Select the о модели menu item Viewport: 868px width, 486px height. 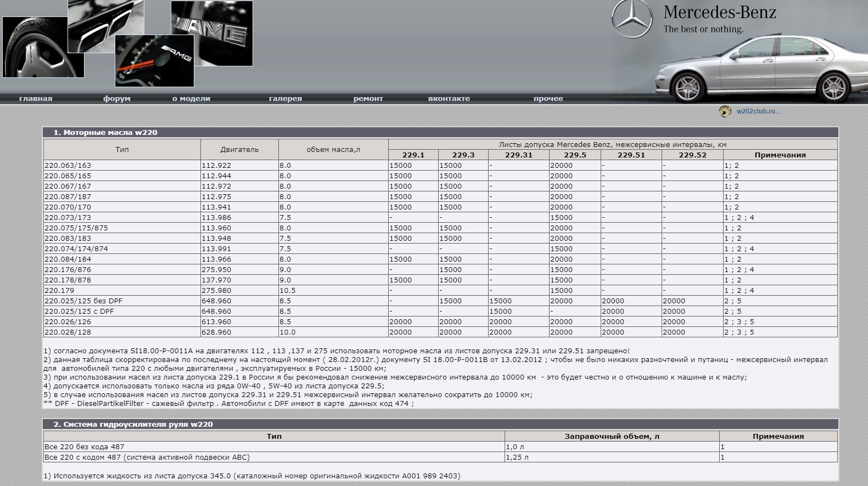click(192, 99)
